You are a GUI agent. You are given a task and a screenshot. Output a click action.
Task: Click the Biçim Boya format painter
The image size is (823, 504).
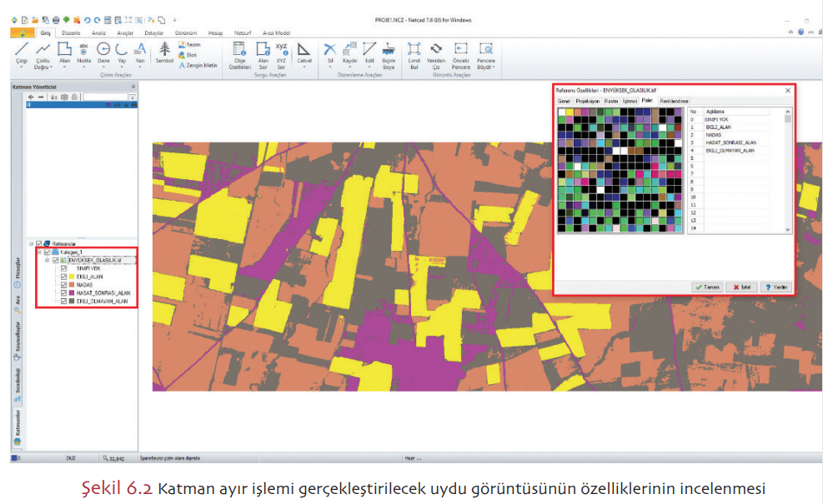(389, 52)
